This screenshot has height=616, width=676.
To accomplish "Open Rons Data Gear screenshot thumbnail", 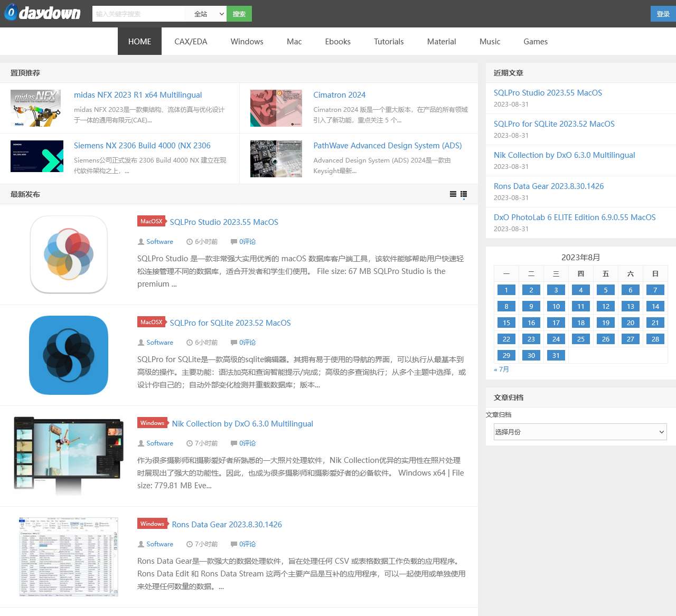I will (x=69, y=557).
